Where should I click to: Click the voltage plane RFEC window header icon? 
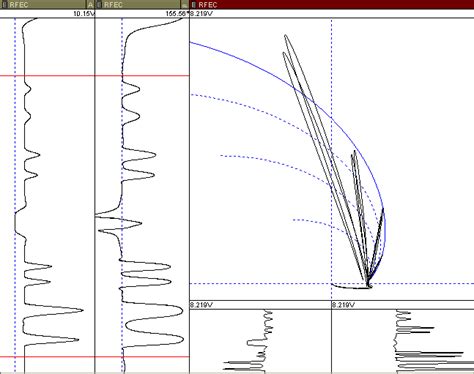click(194, 4)
